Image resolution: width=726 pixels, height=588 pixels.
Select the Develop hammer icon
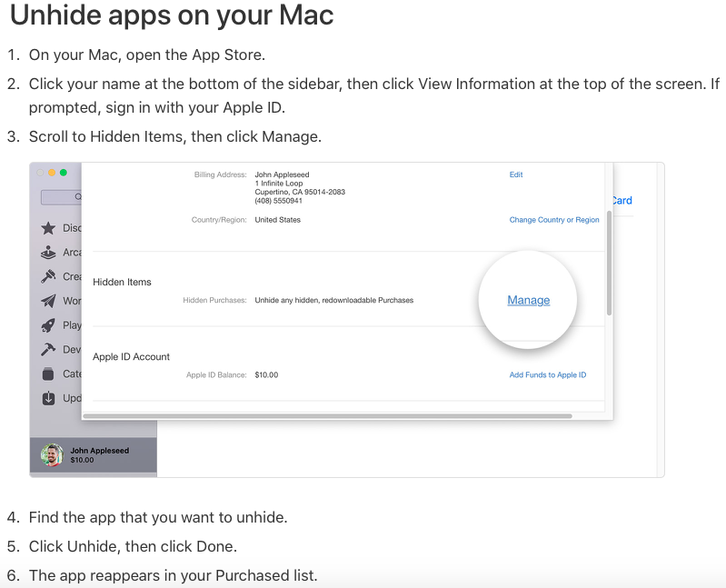coord(48,349)
